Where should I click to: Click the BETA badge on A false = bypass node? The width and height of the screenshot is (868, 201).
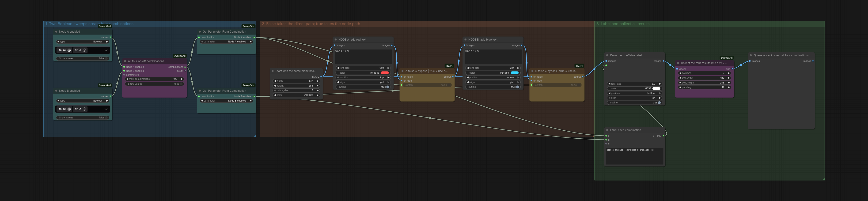pos(450,66)
